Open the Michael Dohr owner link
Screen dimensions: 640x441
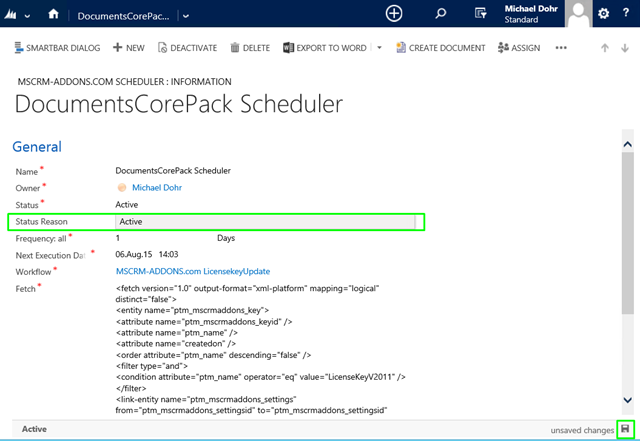(x=157, y=187)
